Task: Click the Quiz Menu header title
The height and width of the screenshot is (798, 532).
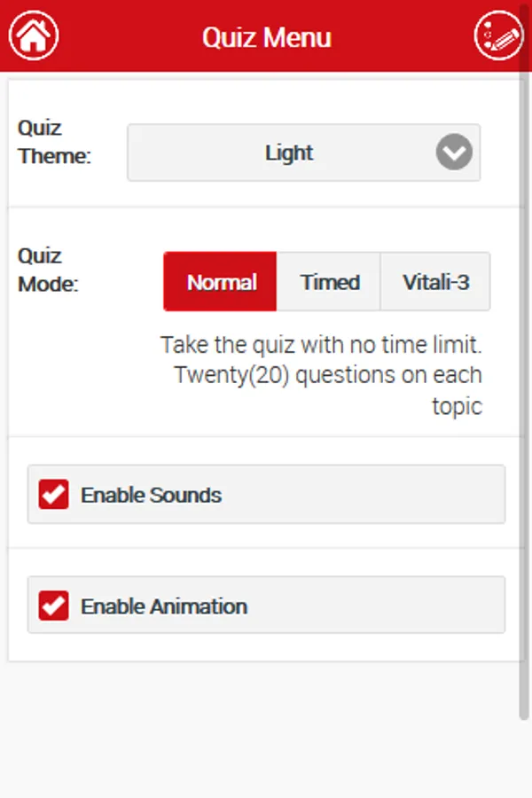Action: click(266, 37)
